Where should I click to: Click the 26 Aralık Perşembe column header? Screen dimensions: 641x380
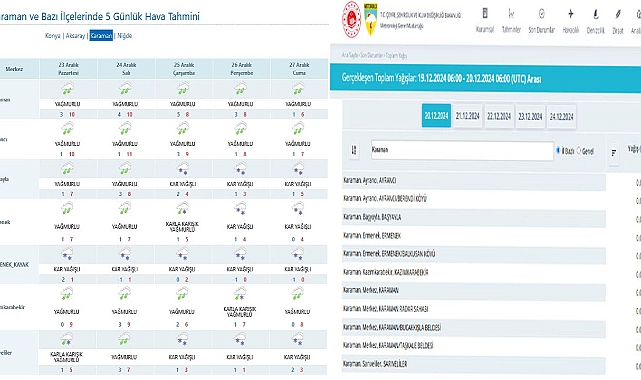click(241, 69)
